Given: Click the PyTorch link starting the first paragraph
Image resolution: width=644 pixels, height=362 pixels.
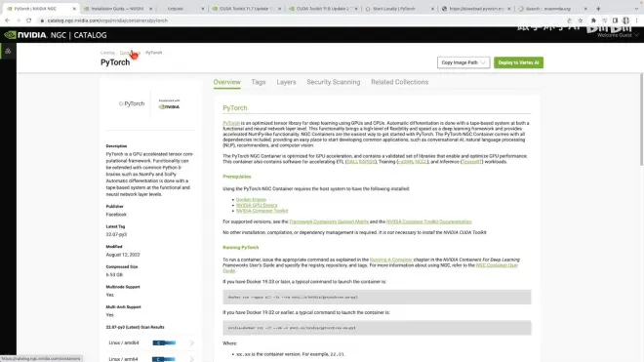Looking at the screenshot, I should 231,123.
